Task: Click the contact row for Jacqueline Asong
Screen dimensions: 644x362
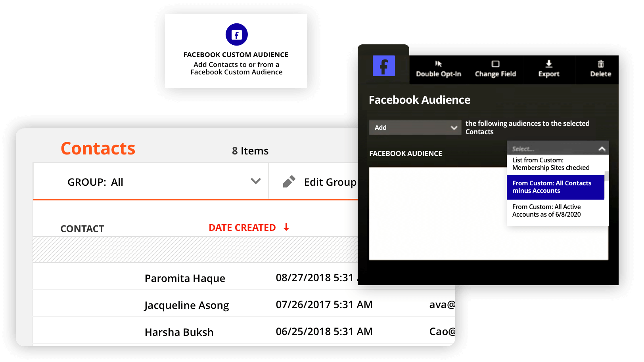Action: point(186,305)
